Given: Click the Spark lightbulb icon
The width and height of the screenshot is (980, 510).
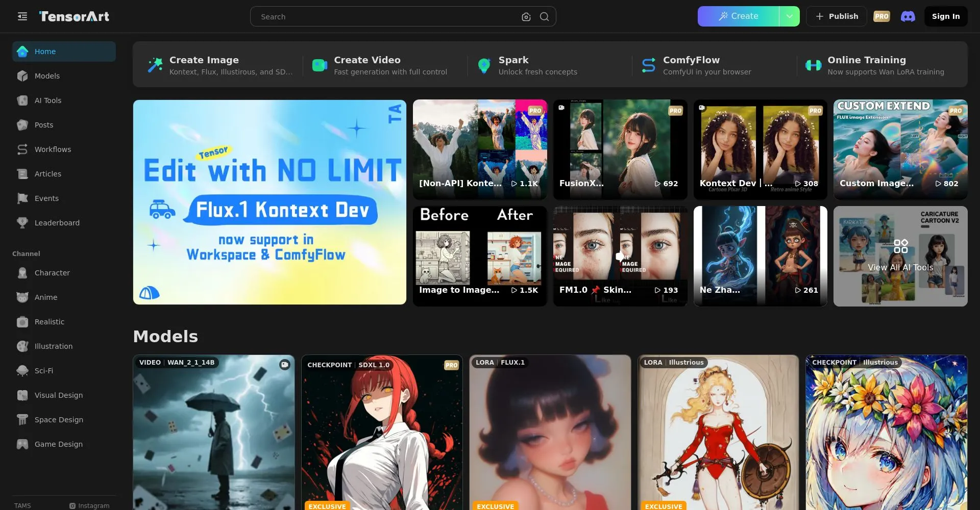Looking at the screenshot, I should pyautogui.click(x=484, y=65).
